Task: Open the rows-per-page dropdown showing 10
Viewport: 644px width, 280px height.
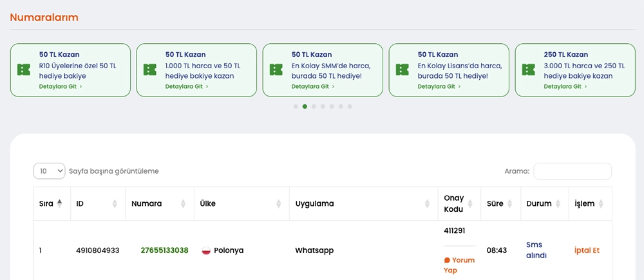Action: 50,171
